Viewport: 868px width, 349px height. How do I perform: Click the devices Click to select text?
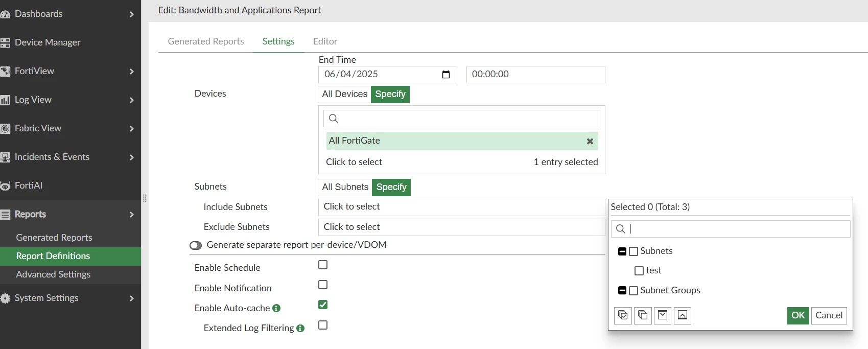354,162
